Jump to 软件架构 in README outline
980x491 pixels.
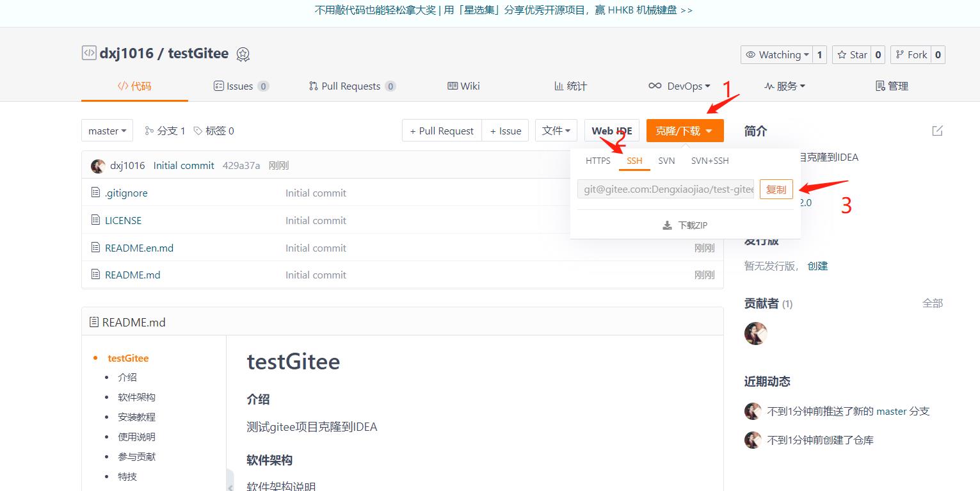136,397
